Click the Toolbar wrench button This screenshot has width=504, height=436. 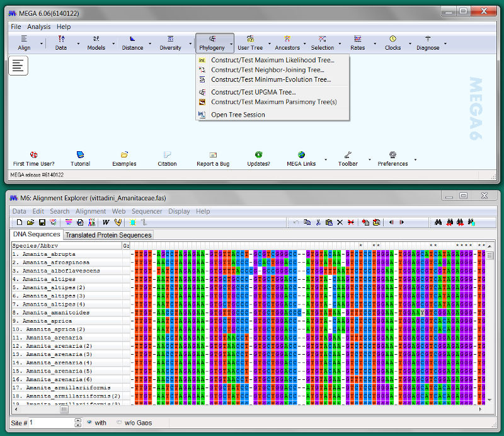click(x=348, y=159)
